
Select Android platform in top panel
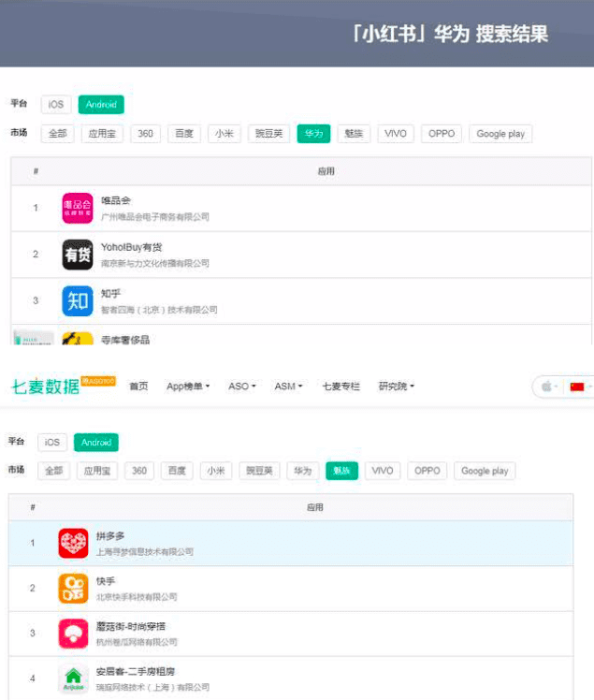click(101, 105)
